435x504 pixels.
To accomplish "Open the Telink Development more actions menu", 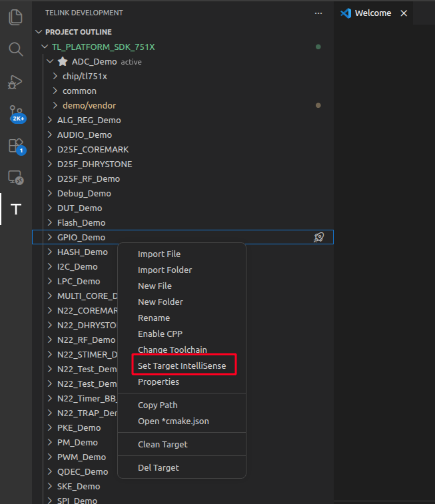I will coord(318,13).
